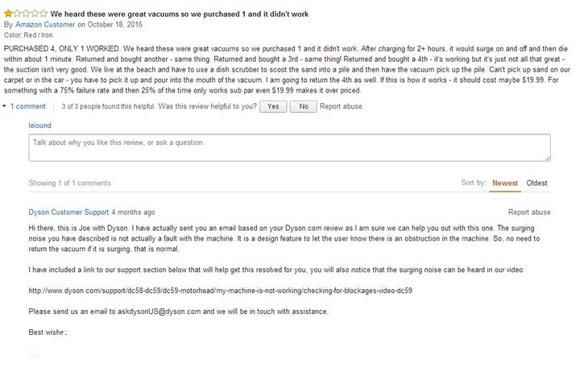Report abuse on Dyson's comment
This screenshot has height=367, width=588.
529,212
